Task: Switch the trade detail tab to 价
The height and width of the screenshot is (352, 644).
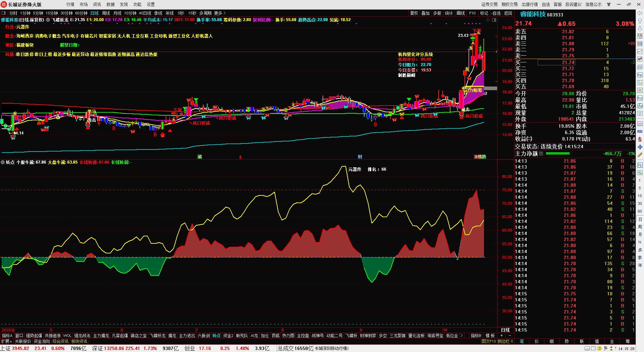Action: pyautogui.click(x=537, y=341)
